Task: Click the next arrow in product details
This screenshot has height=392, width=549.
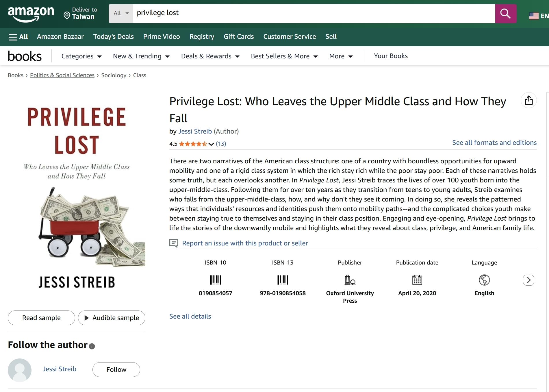Action: [x=528, y=280]
